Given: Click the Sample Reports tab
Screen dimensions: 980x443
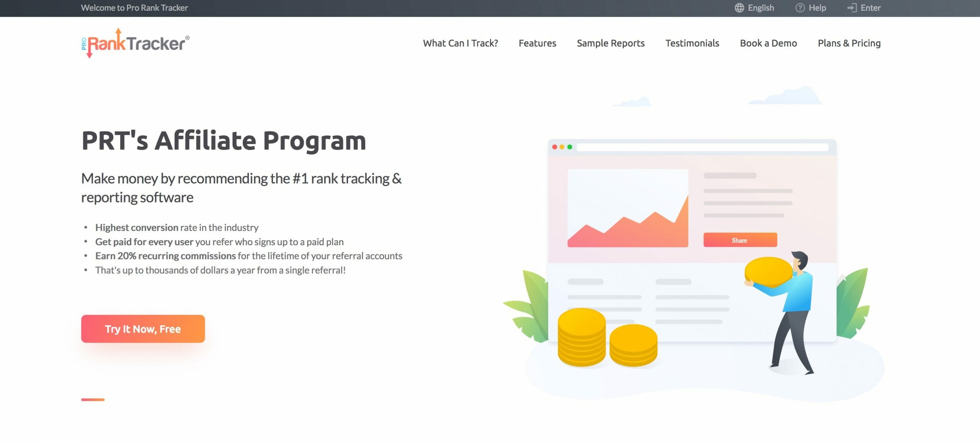Looking at the screenshot, I should tap(611, 43).
